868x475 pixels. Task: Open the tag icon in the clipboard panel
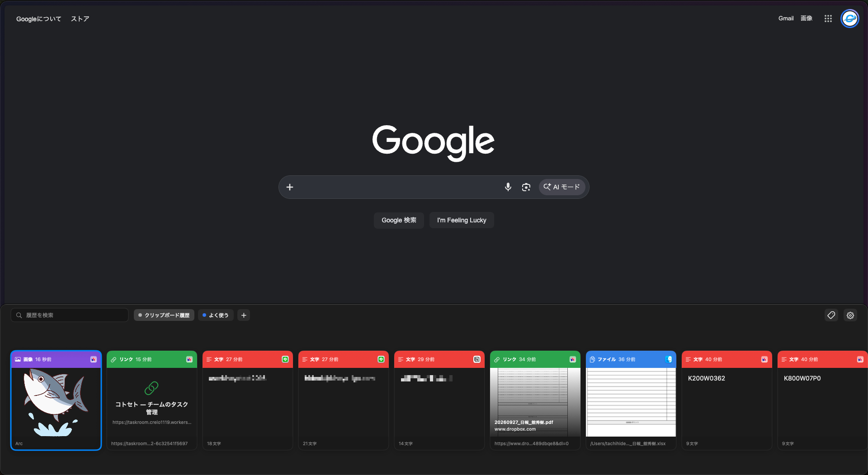click(831, 315)
